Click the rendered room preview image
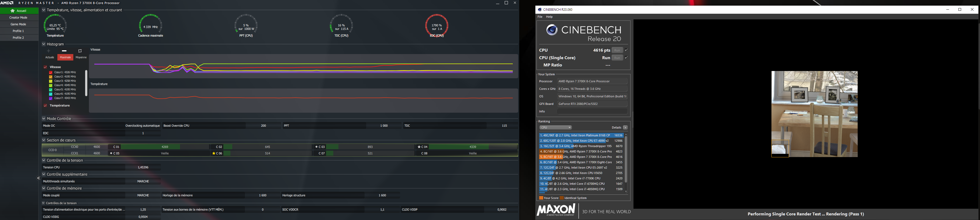Viewport: 980px width, 220px height. click(815, 114)
